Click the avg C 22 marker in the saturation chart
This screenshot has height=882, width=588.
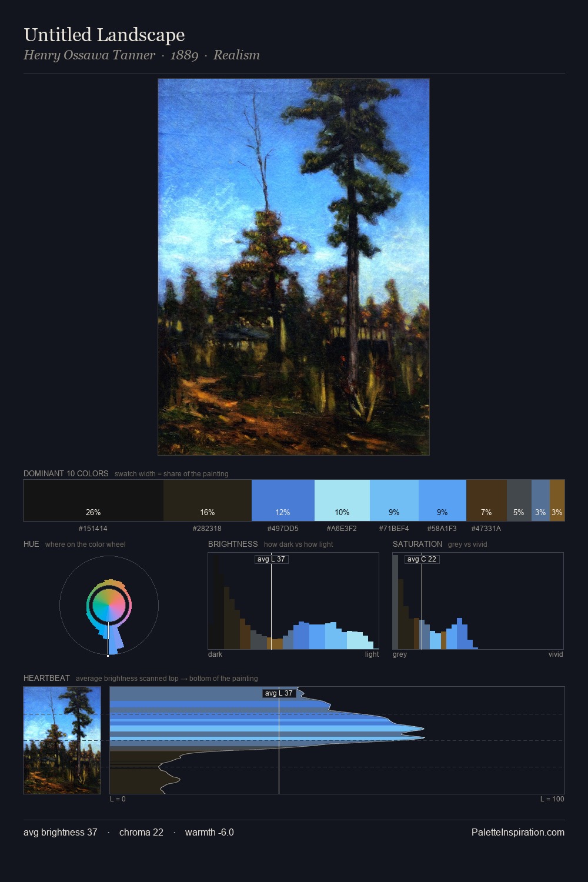(x=422, y=559)
